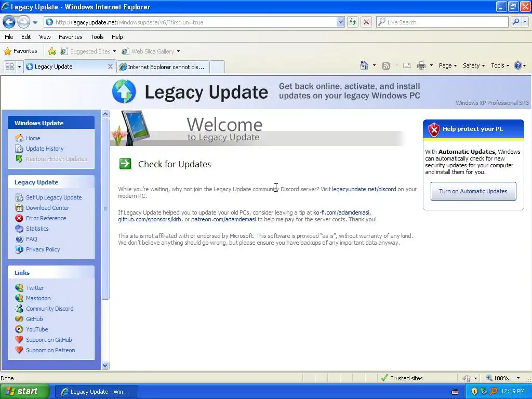Open the github.com/sponsors/kirb link
Viewport: 532px width, 399px height.
point(150,220)
